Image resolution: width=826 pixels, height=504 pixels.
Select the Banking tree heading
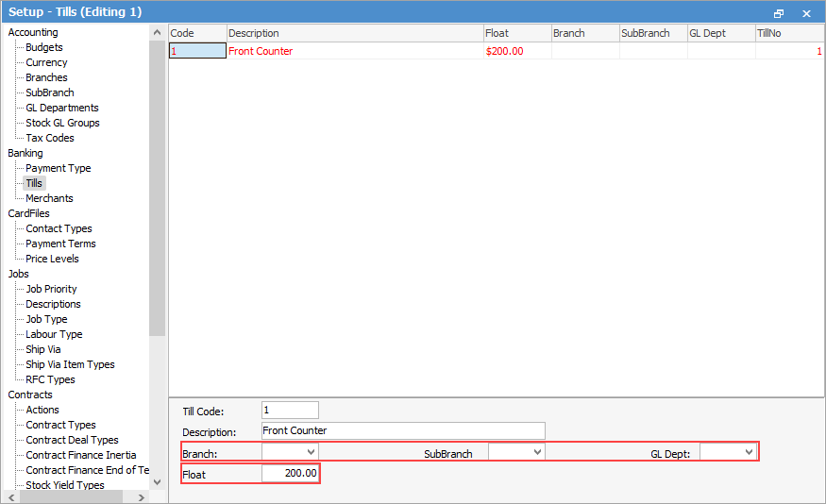[x=25, y=153]
